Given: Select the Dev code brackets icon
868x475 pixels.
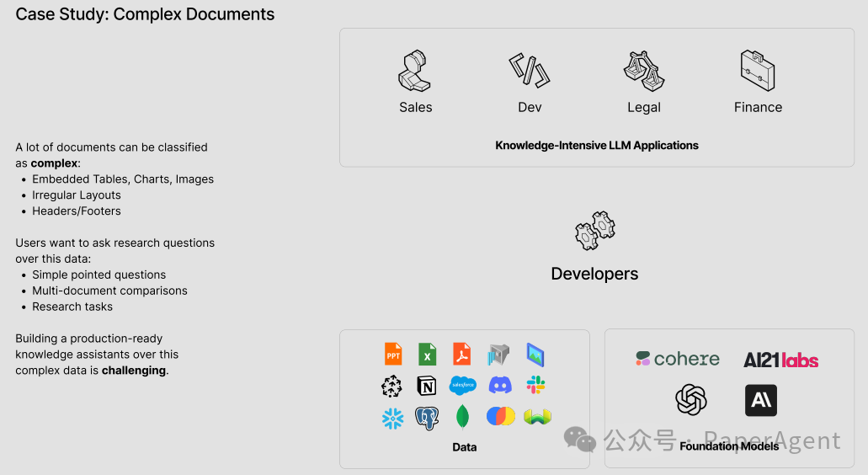Looking at the screenshot, I should 530,71.
